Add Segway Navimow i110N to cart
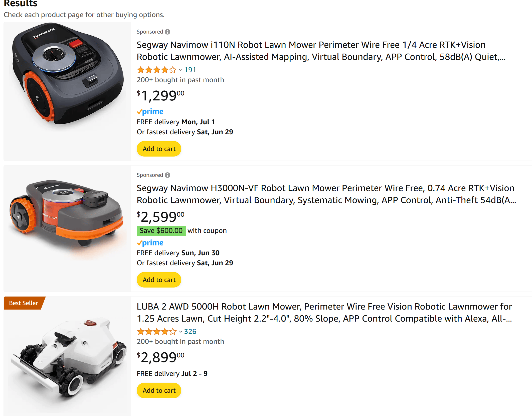The height and width of the screenshot is (416, 532). point(159,149)
